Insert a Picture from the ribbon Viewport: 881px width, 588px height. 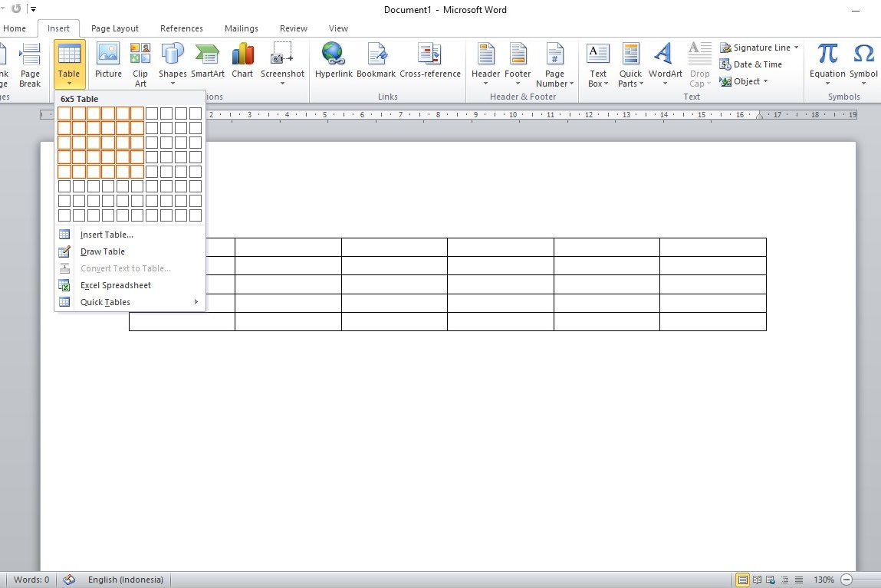point(108,61)
